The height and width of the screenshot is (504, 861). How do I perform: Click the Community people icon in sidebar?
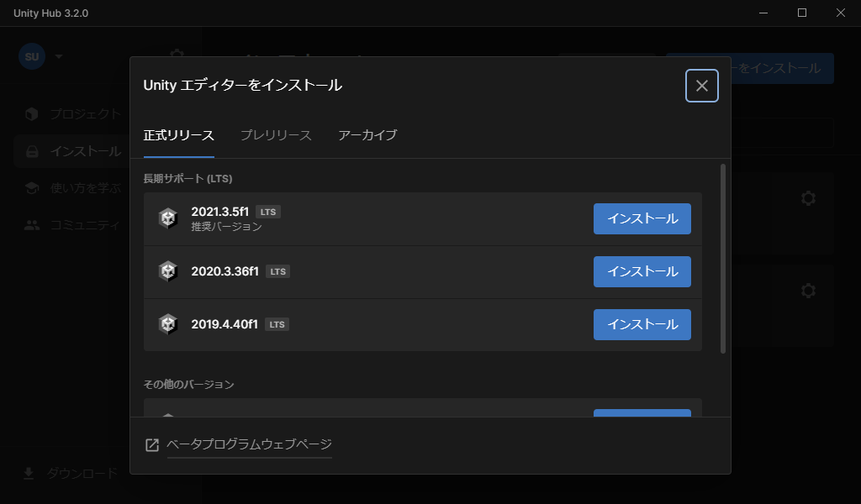(x=31, y=225)
